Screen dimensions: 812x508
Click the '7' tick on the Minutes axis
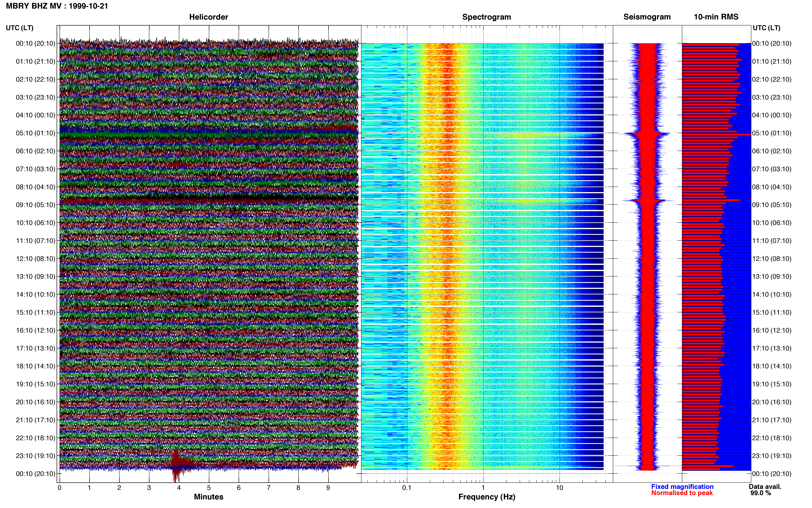[269, 488]
